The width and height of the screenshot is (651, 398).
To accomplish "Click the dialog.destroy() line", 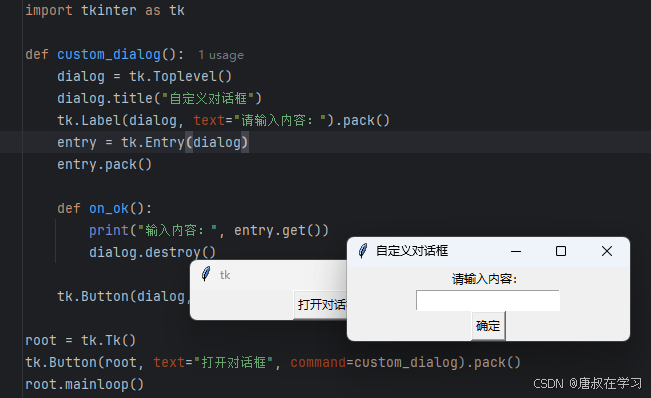I will 152,252.
